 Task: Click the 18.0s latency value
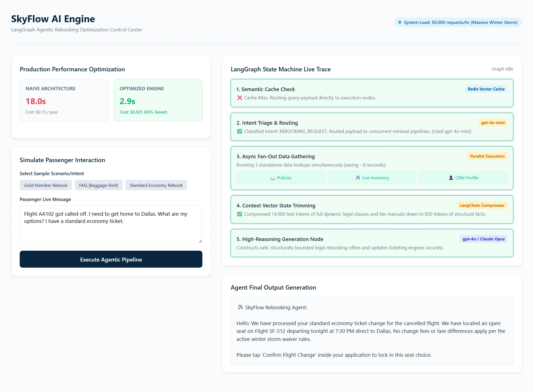click(x=36, y=101)
